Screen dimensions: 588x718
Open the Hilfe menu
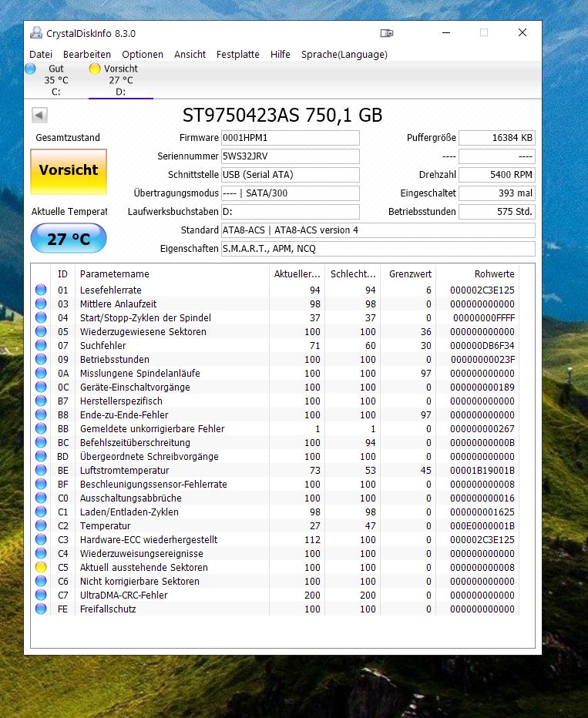[x=281, y=55]
